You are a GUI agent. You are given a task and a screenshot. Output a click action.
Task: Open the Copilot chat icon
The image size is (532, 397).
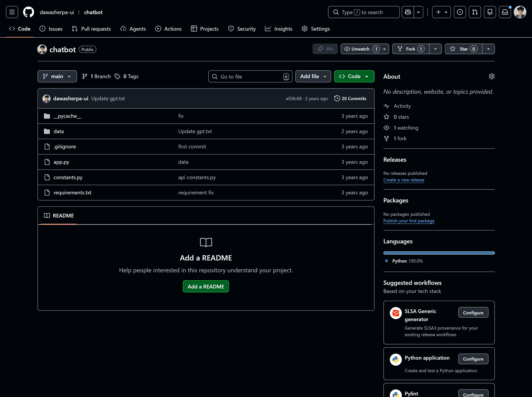[x=408, y=12]
